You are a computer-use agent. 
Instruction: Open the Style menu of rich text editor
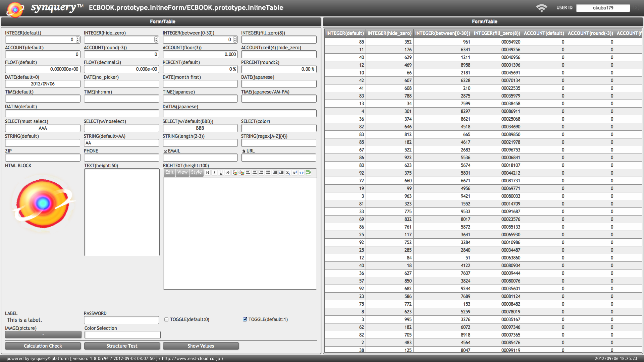click(197, 172)
